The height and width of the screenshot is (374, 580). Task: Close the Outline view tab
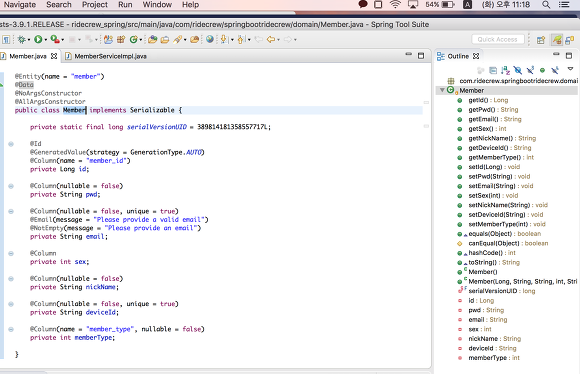pyautogui.click(x=476, y=56)
